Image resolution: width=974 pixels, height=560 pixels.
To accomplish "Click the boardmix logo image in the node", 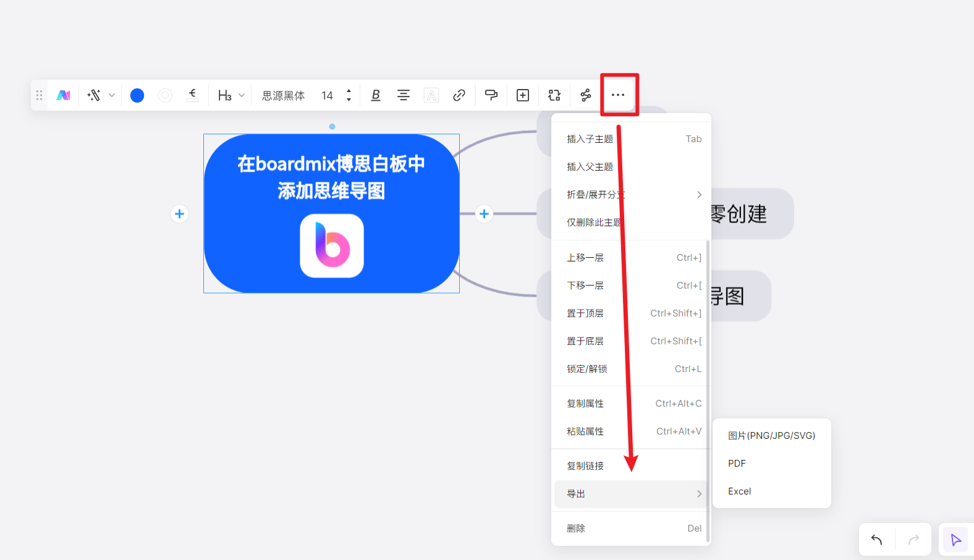I will [332, 245].
